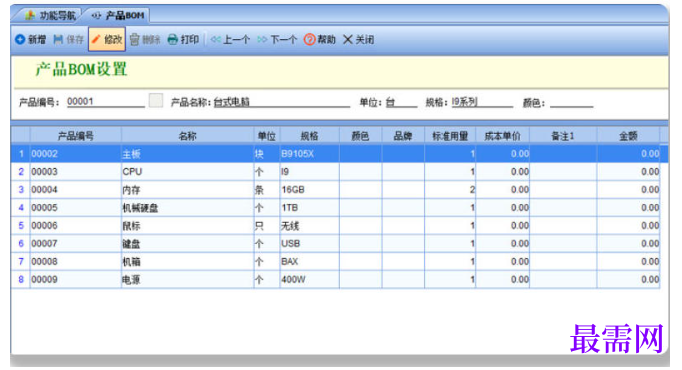Click the 产品编号 column header
The height and width of the screenshot is (370, 682).
coord(76,136)
